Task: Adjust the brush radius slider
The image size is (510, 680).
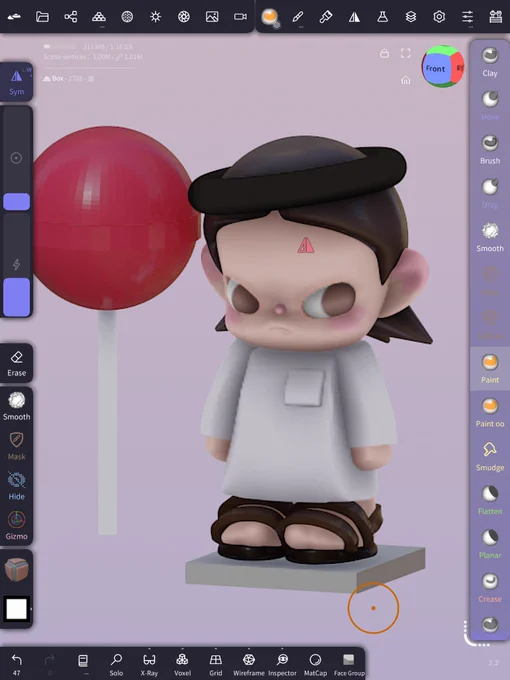Action: pyautogui.click(x=16, y=159)
